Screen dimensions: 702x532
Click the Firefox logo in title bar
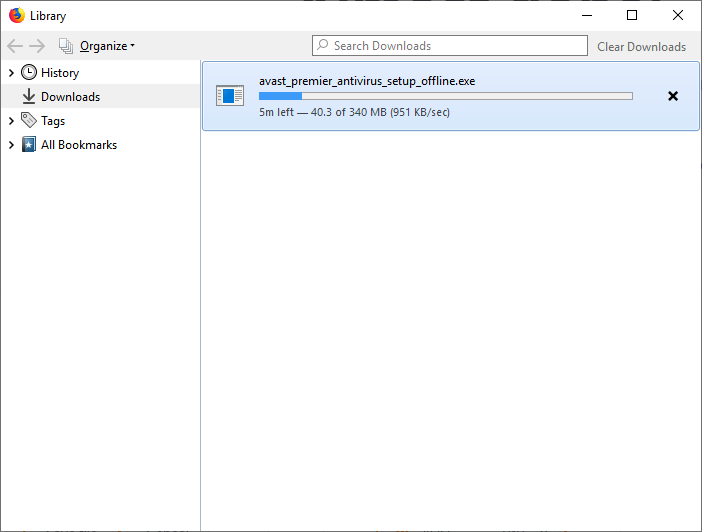pos(17,15)
